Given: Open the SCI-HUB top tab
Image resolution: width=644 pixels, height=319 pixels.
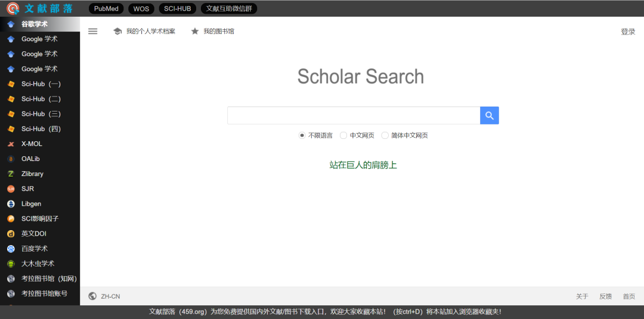Looking at the screenshot, I should point(178,8).
